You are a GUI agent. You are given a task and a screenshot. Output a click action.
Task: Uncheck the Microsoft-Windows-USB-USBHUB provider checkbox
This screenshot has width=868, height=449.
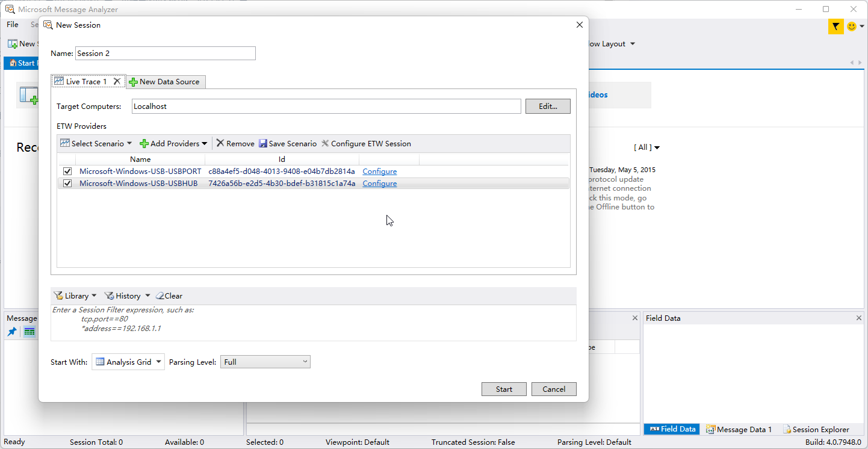[x=67, y=184]
